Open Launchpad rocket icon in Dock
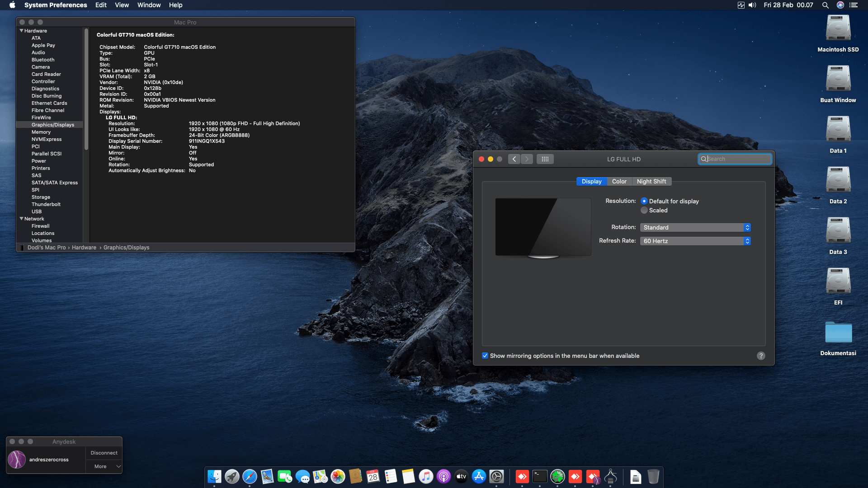The width and height of the screenshot is (868, 488). 232,476
